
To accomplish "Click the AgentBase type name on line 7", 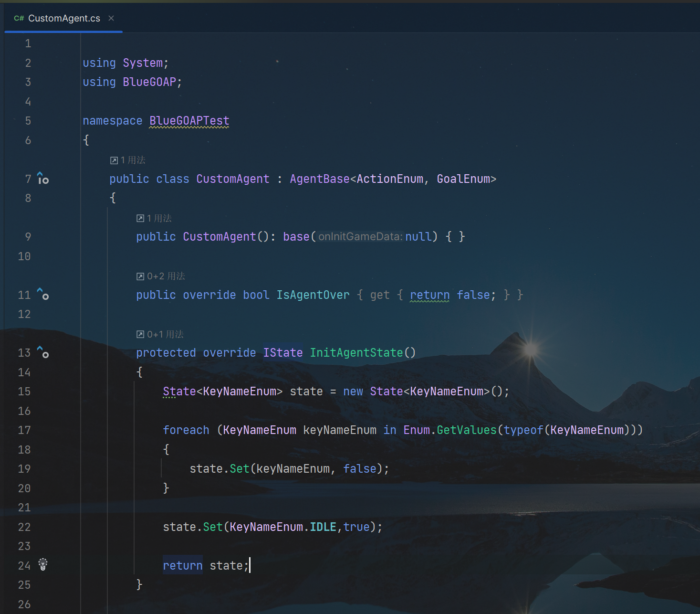I will (319, 179).
